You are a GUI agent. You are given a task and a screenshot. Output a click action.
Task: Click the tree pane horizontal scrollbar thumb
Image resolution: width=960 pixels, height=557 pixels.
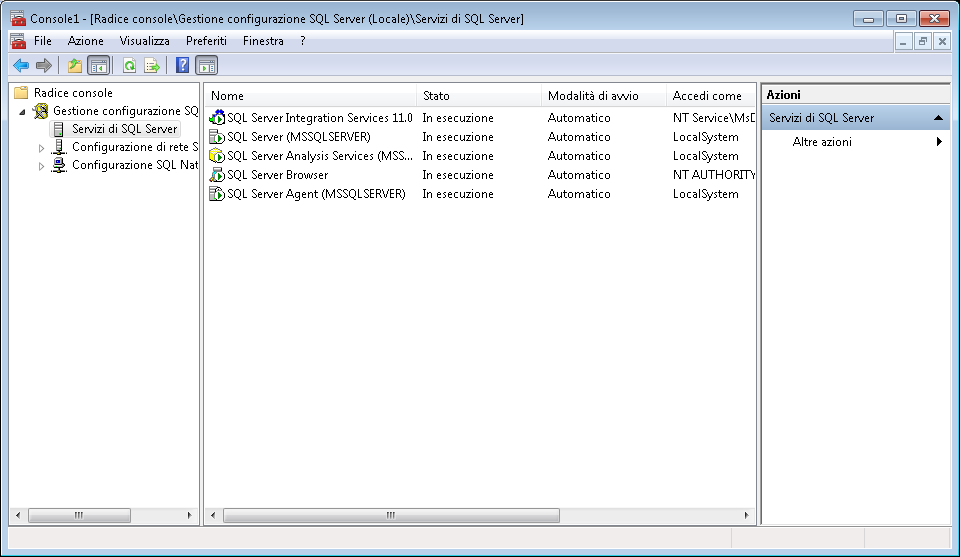(79, 515)
